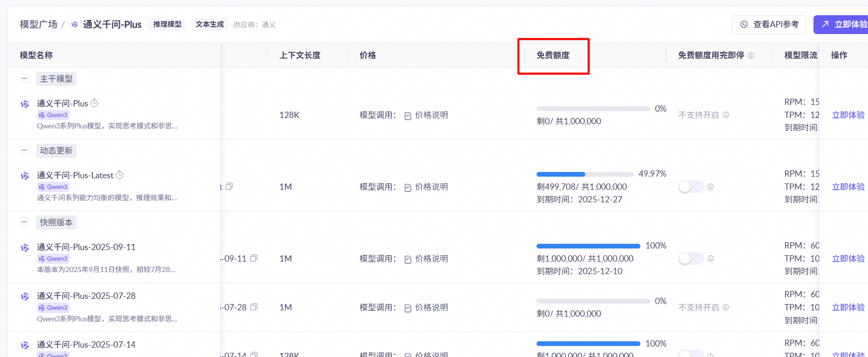This screenshot has height=357, width=868.
Task: Click the document icon of 价格说明 in Plus-Latest row
Action: pyautogui.click(x=408, y=188)
